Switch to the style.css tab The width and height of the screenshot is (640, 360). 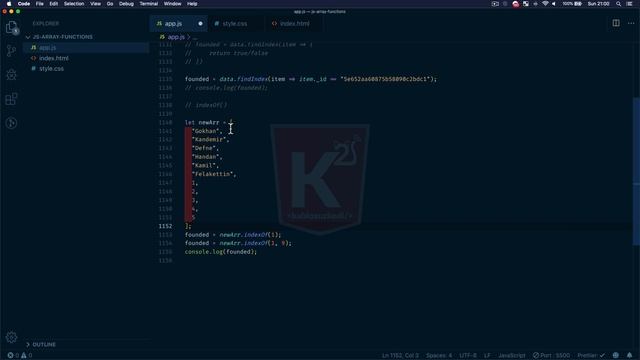[235, 24]
